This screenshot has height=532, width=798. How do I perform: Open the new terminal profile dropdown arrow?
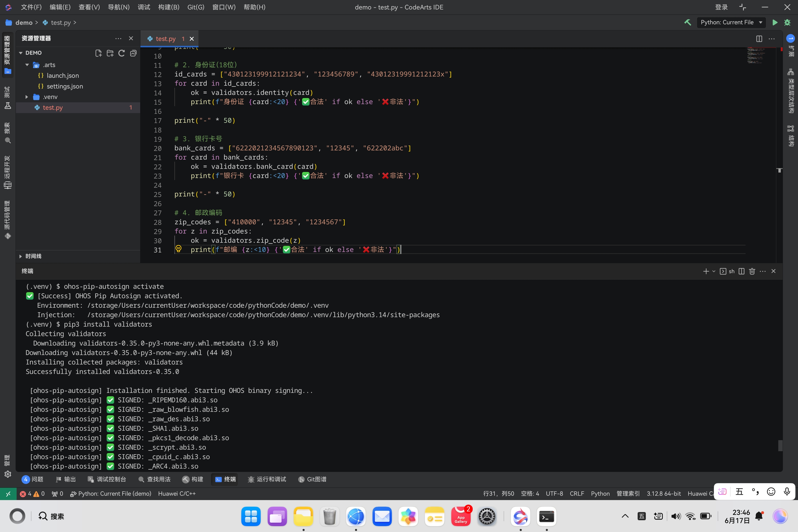pyautogui.click(x=714, y=271)
